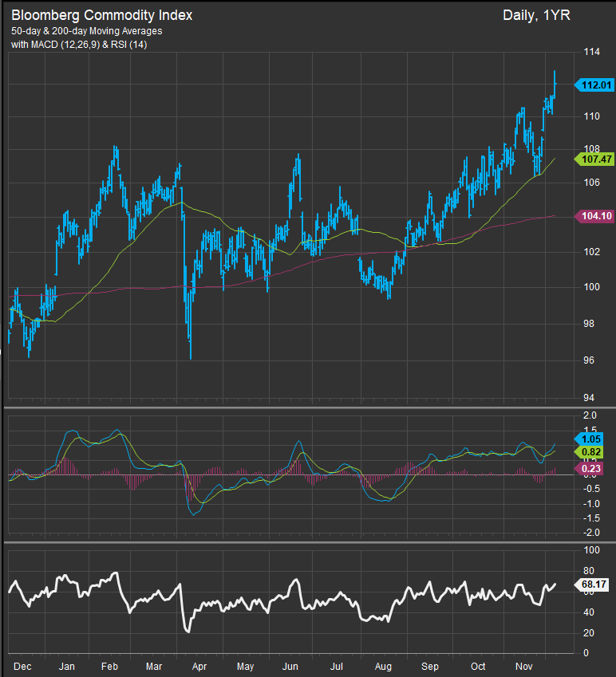This screenshot has height=677, width=616.
Task: Click the blue 112.01 last price tag
Action: tap(592, 85)
